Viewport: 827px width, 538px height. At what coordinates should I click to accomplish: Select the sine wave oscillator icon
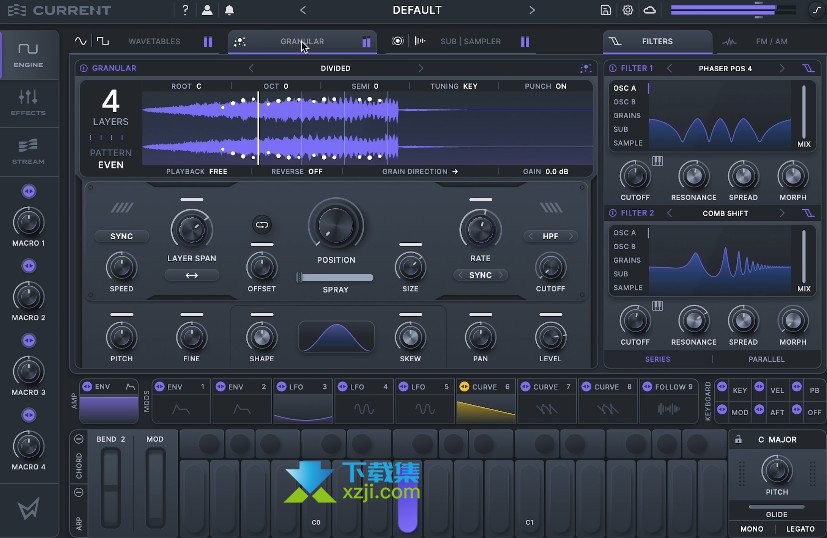80,41
